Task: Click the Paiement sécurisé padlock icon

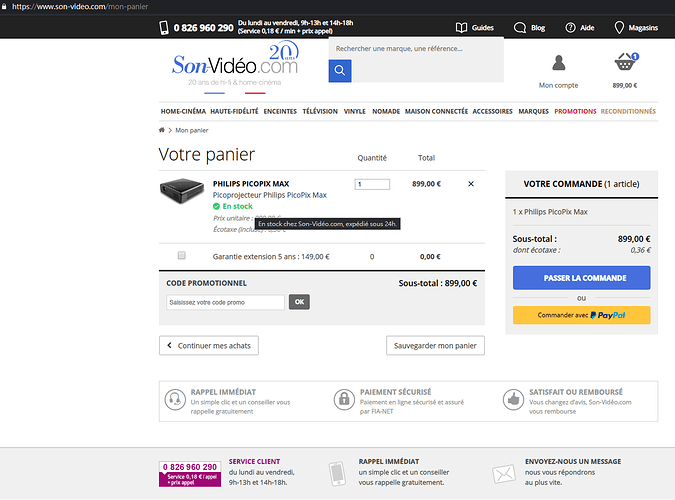Action: click(344, 400)
